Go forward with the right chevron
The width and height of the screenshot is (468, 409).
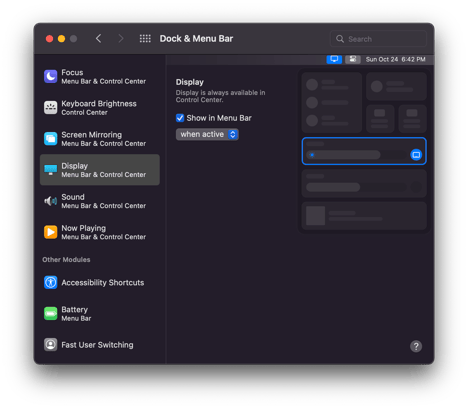pos(121,39)
